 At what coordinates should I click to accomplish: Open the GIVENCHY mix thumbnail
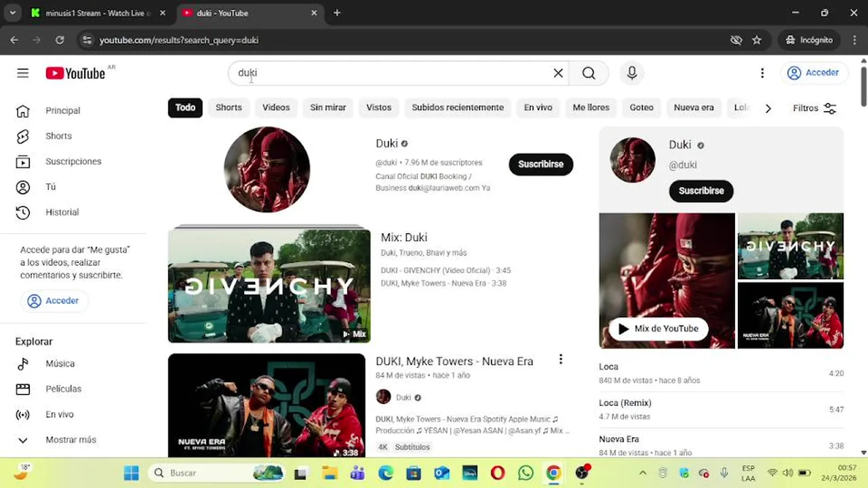[x=269, y=285]
